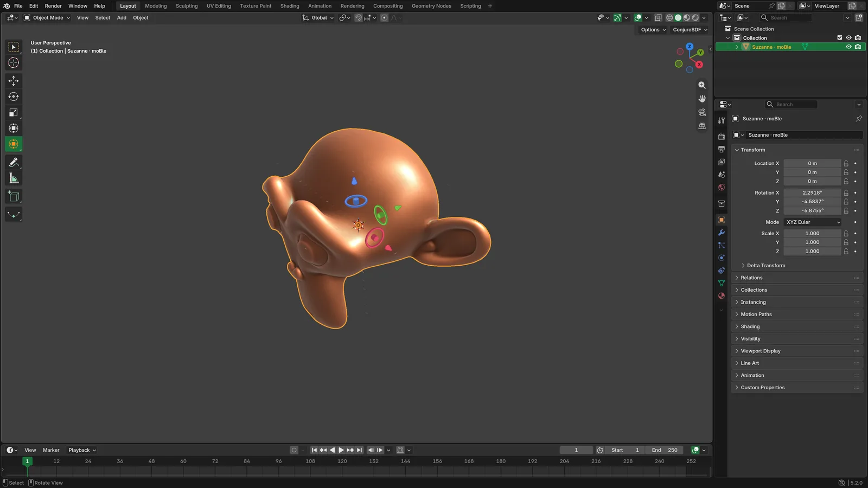
Task: Expand the Viewport Display panel
Action: pyautogui.click(x=797, y=351)
